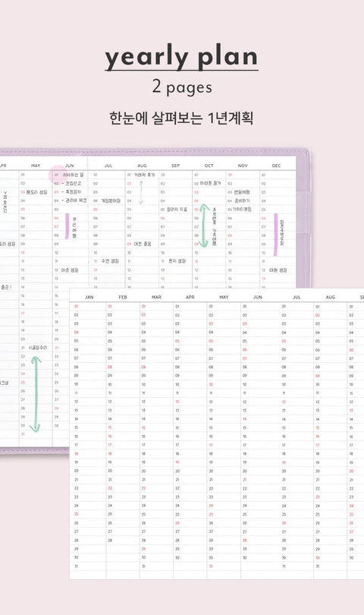Click day 31 in the front page JUL column
Image resolution: width=364 pixels, height=615 pixels.
click(284, 566)
